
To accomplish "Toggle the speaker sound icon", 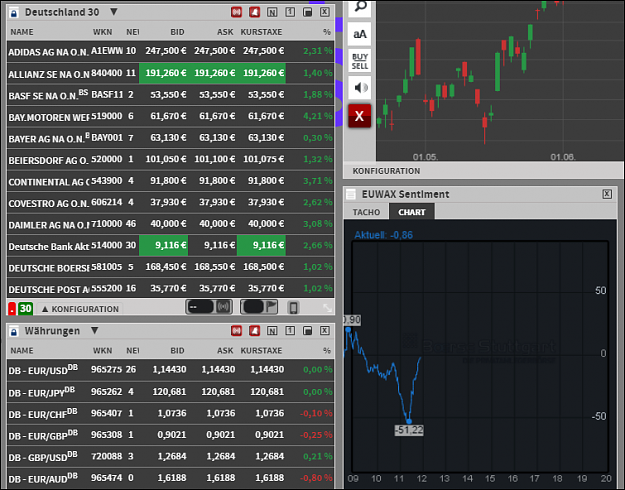I will tap(360, 88).
